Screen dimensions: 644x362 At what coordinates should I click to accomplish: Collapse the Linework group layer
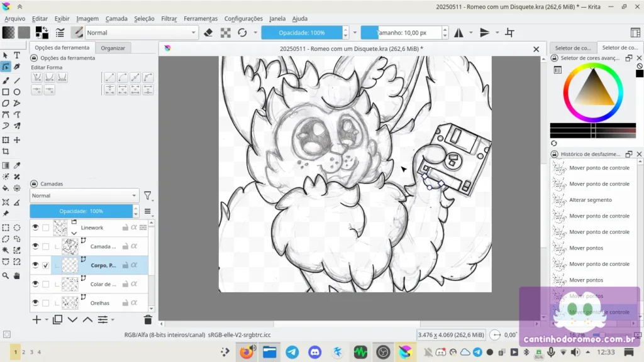coord(74,233)
